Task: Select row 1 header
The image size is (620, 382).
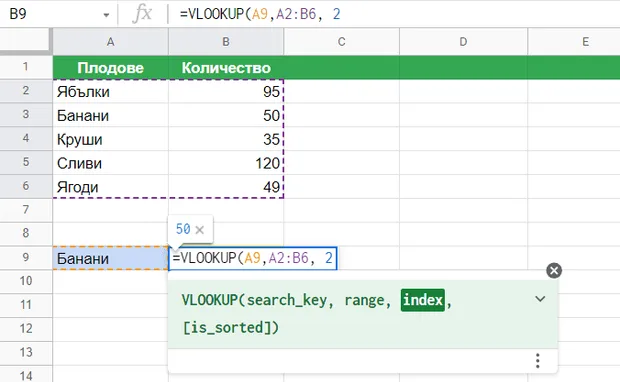Action: 26,67
